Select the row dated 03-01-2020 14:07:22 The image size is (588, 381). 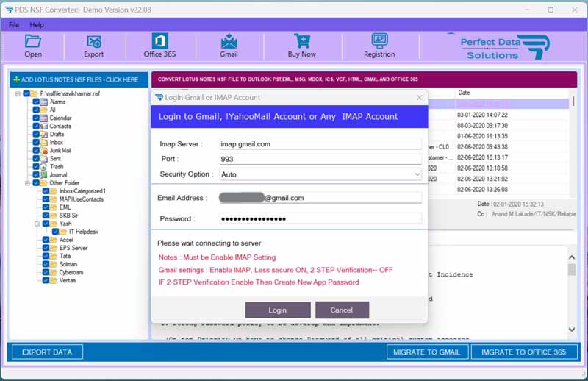click(x=482, y=115)
